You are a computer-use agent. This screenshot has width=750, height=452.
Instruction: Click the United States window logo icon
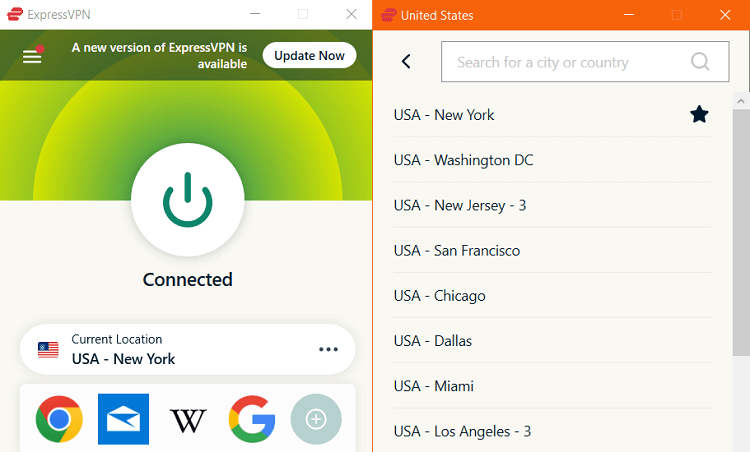pyautogui.click(x=388, y=15)
